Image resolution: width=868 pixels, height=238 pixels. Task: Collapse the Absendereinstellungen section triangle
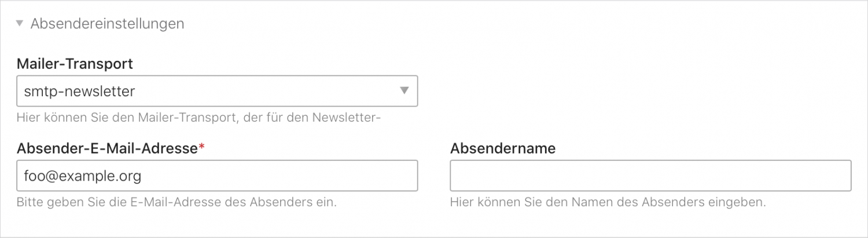[20, 24]
